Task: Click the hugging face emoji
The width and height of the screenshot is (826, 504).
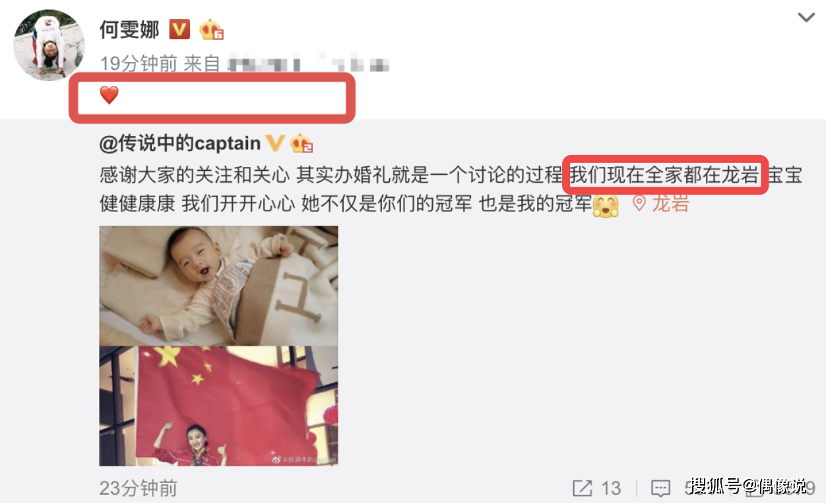Action: [x=606, y=205]
